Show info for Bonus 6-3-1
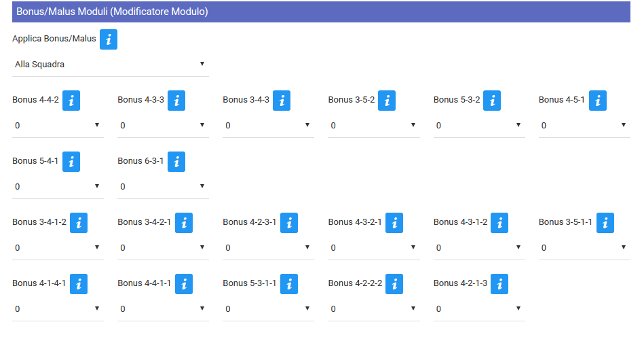This screenshot has height=337, width=644. [176, 162]
